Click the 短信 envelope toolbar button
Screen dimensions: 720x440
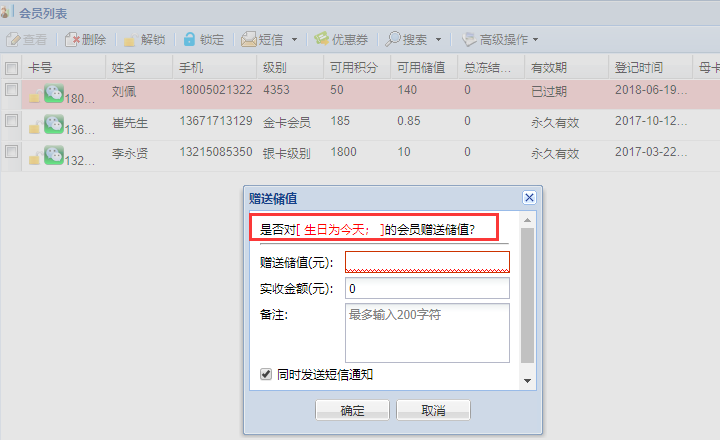[x=263, y=39]
